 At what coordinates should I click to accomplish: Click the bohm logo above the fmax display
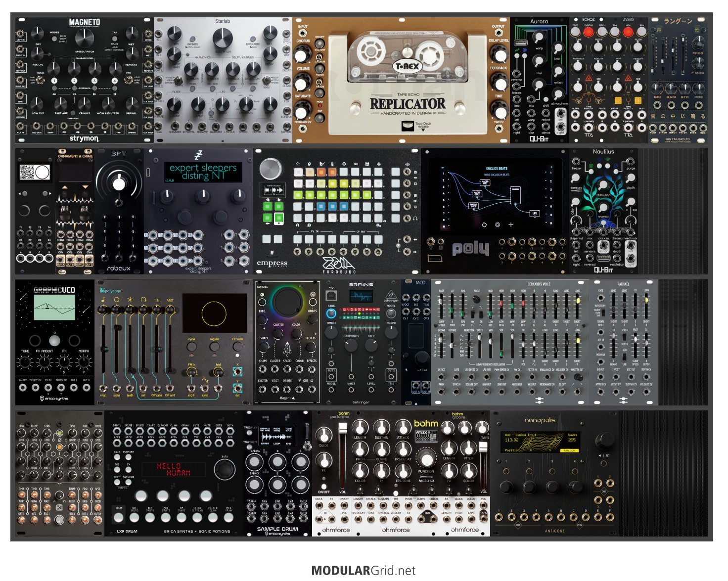point(426,424)
